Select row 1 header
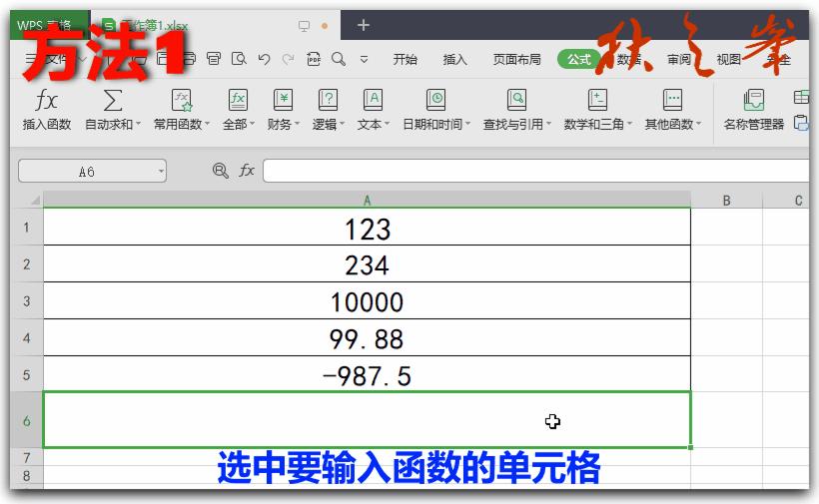The width and height of the screenshot is (819, 504). point(27,227)
